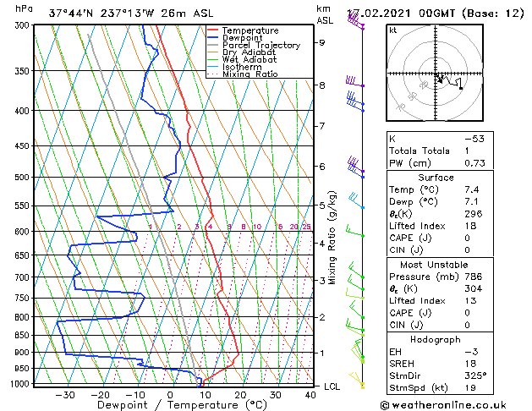Viewport: 532px width, 411px height.
Task: Click the Mixing Ratio legend label
Action: (x=250, y=74)
